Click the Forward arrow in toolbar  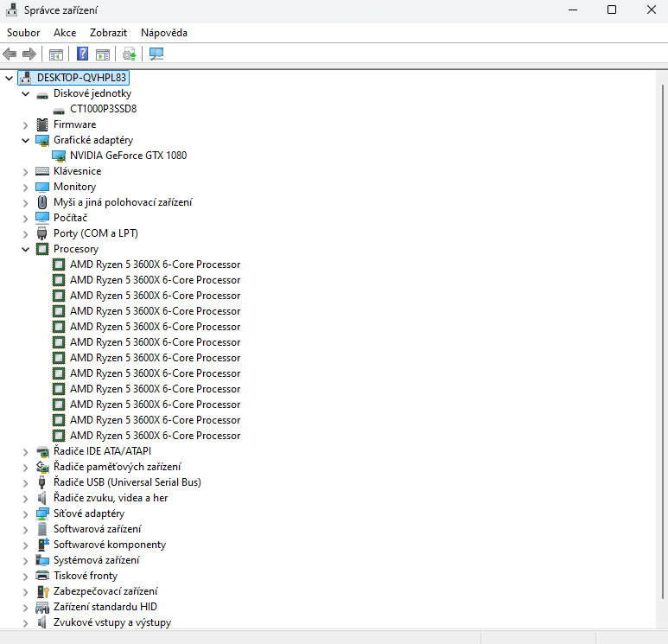coord(29,54)
